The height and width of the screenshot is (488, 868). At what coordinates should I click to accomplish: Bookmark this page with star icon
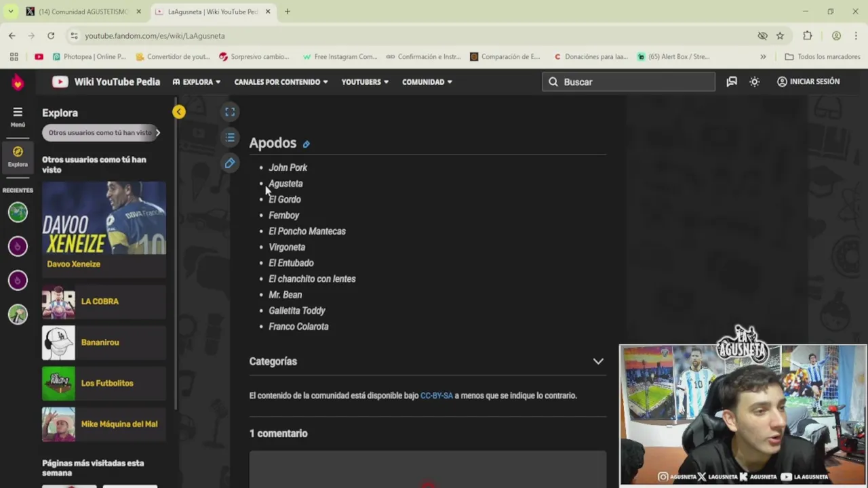point(780,36)
